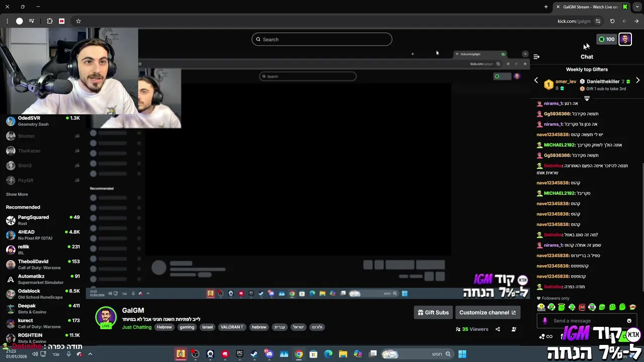644x362 pixels.
Task: Click the red recording extension icon
Action: pos(62,21)
